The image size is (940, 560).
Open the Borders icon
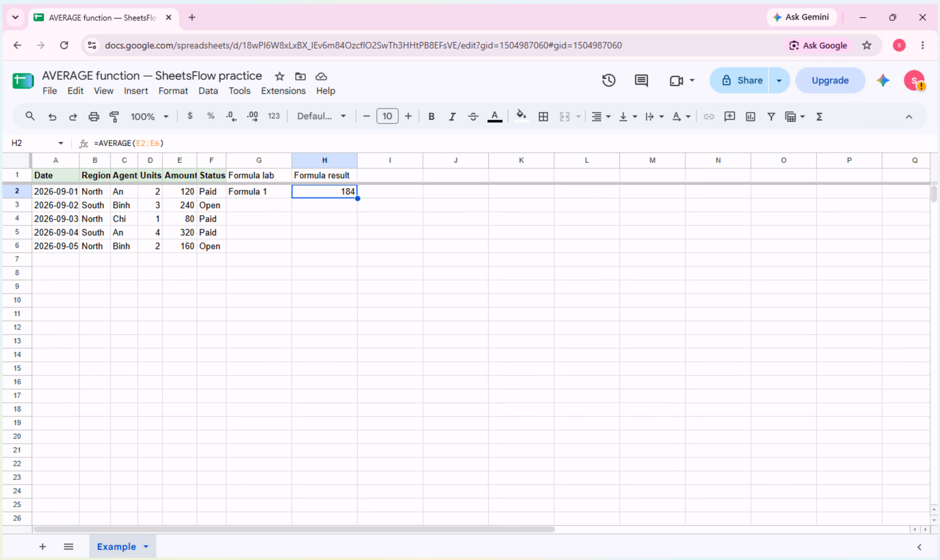pyautogui.click(x=543, y=116)
